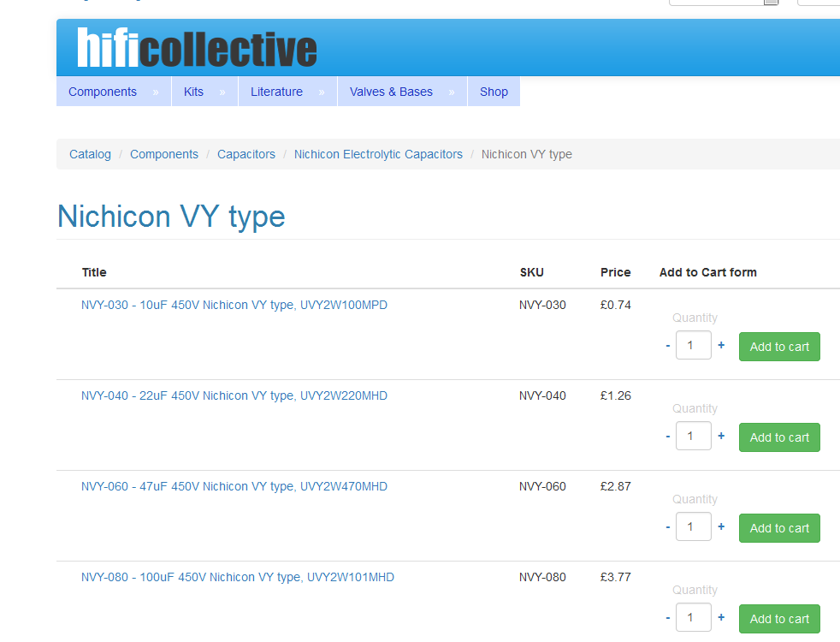Screen dimensions: 840x642
Task: Select the Add to Cart form header
Action: click(x=707, y=272)
